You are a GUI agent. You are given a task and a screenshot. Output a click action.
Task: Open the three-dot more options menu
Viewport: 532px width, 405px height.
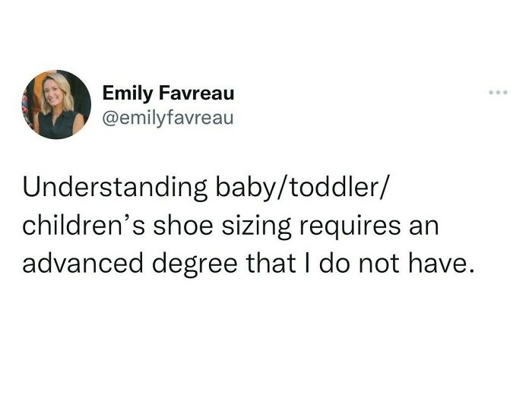[x=498, y=94]
